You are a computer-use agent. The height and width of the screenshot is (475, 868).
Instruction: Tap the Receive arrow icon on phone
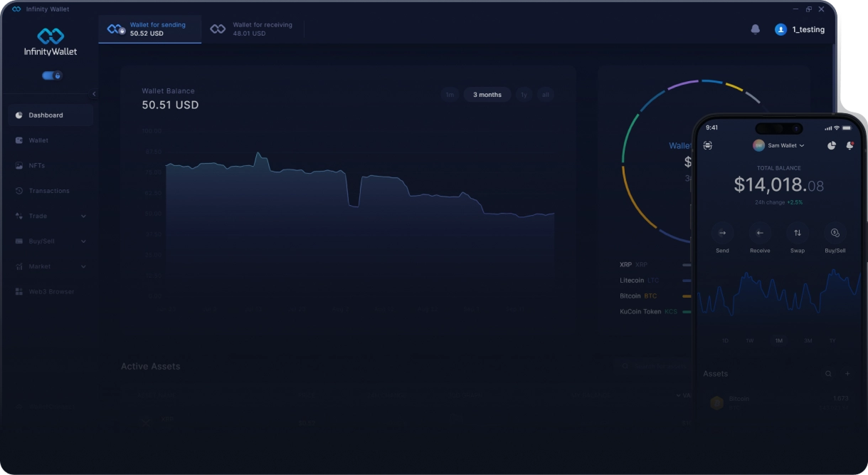pyautogui.click(x=760, y=233)
